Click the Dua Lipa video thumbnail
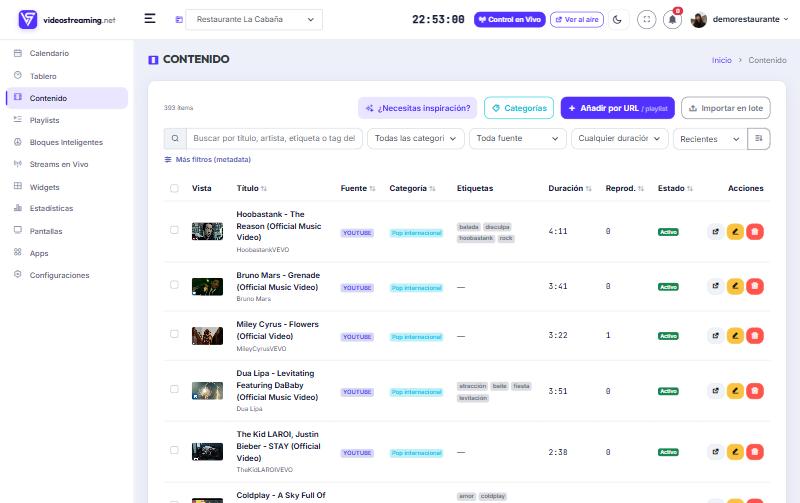The height and width of the screenshot is (503, 800). [x=207, y=391]
